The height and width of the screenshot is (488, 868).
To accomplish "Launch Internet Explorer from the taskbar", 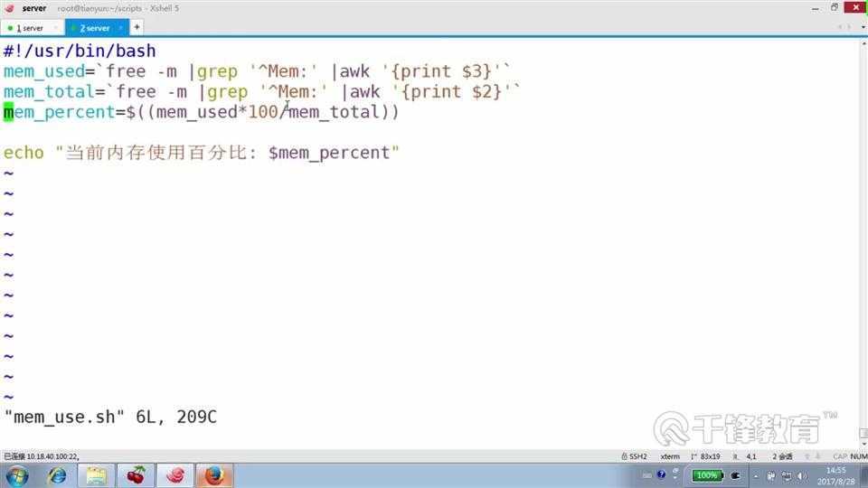I will point(57,476).
